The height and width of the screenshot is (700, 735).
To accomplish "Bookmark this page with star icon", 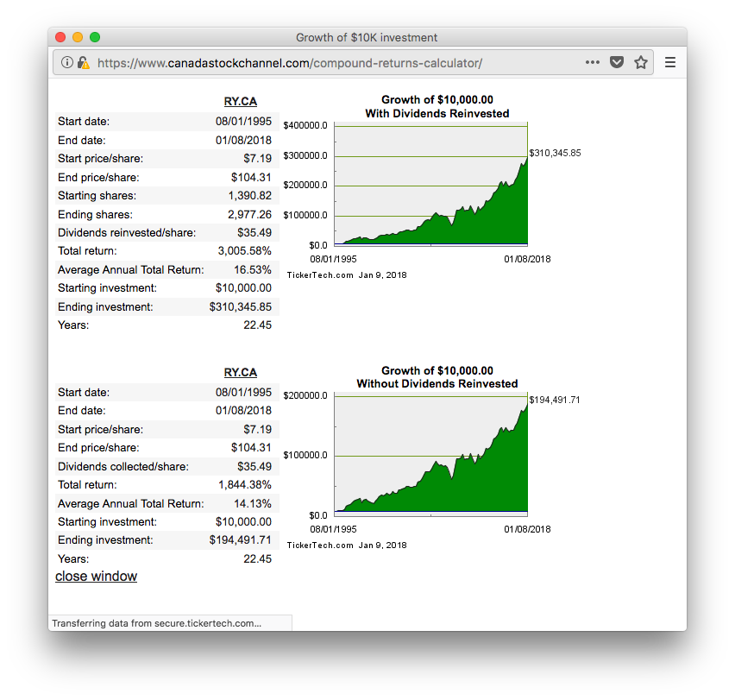I will [641, 62].
